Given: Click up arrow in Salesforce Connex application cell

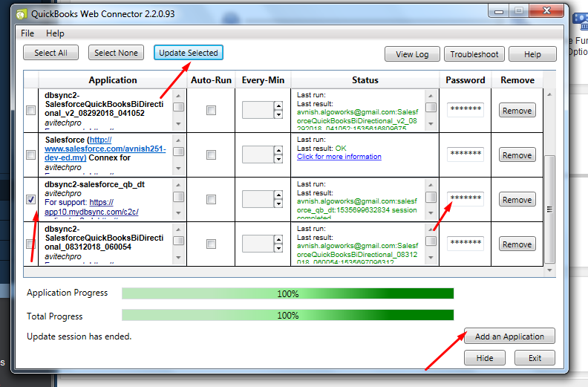Looking at the screenshot, I should pyautogui.click(x=178, y=140).
